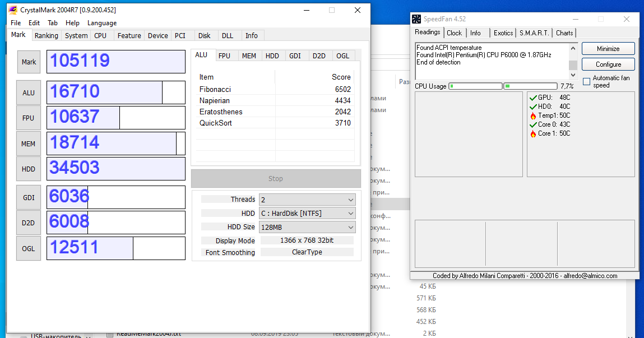Select the Mark tab in CrystalMark
This screenshot has height=338, width=644.
[18, 35]
